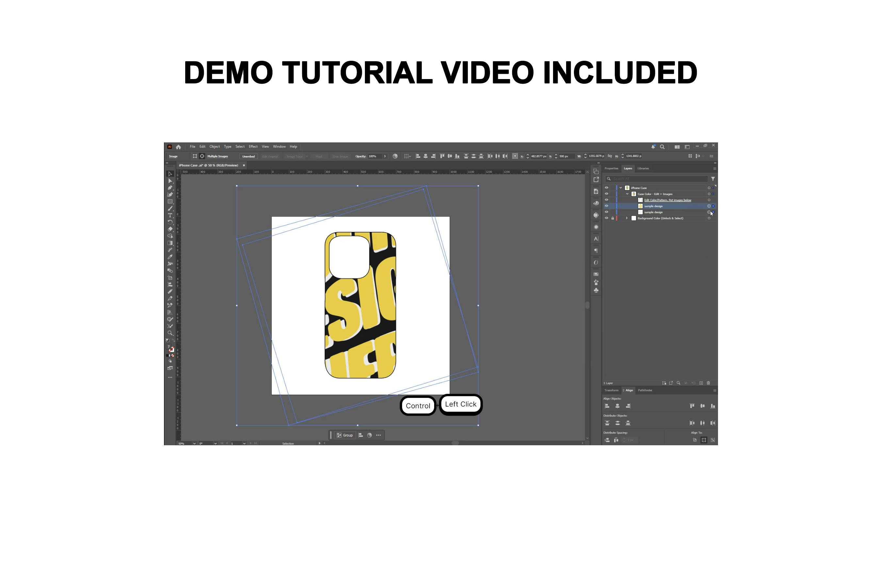The image size is (882, 588).
Task: Click the Group button in task bar
Action: [345, 435]
